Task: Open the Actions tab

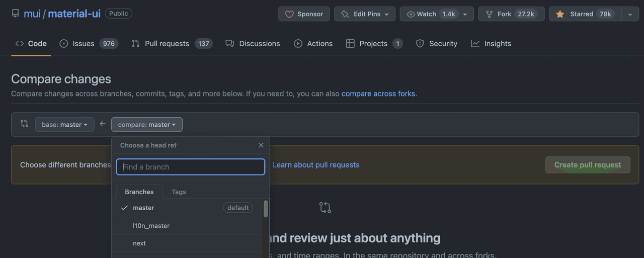Action: [313, 44]
